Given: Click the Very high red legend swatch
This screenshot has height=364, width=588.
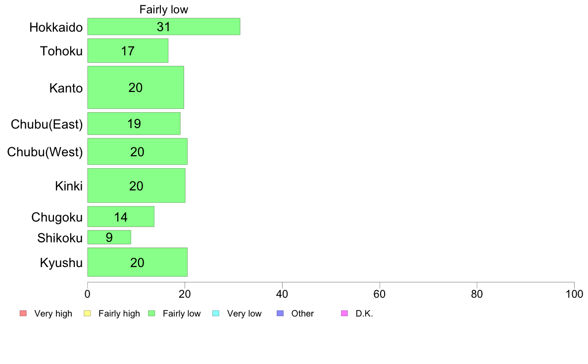Looking at the screenshot, I should (x=23, y=314).
